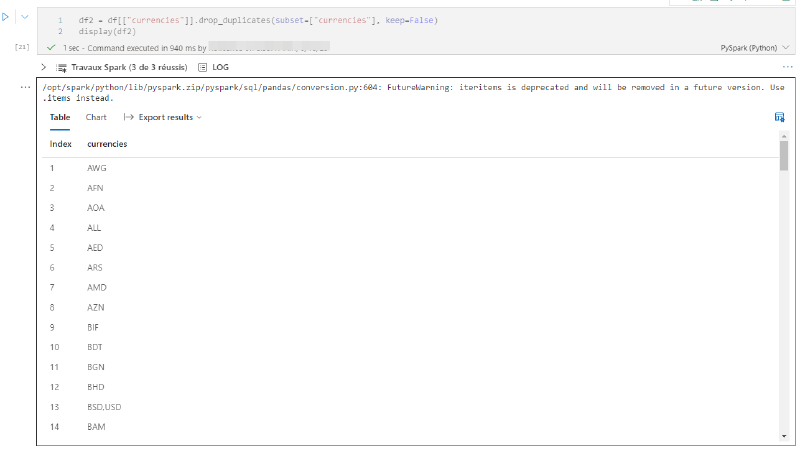Click the Spark jobs list icon

[x=61, y=67]
